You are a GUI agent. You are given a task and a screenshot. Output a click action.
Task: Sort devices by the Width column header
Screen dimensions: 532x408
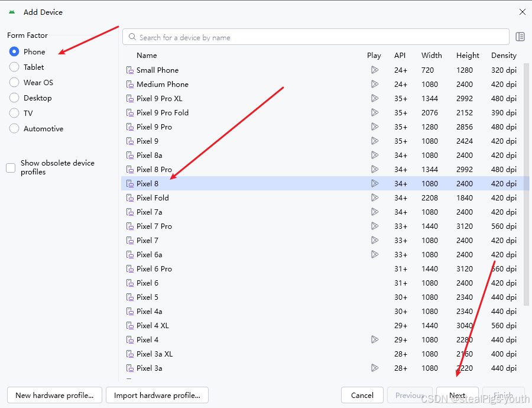coord(432,56)
